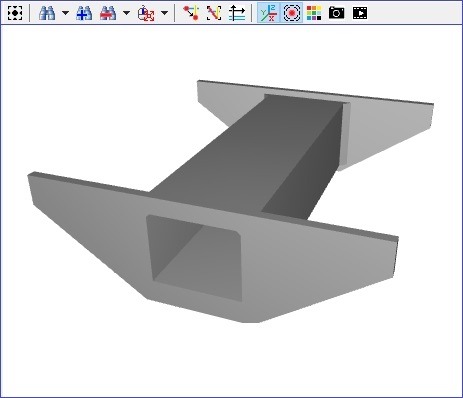The height and width of the screenshot is (398, 463).
Task: Click the fit-to-extents zoom icon
Action: click(x=15, y=13)
